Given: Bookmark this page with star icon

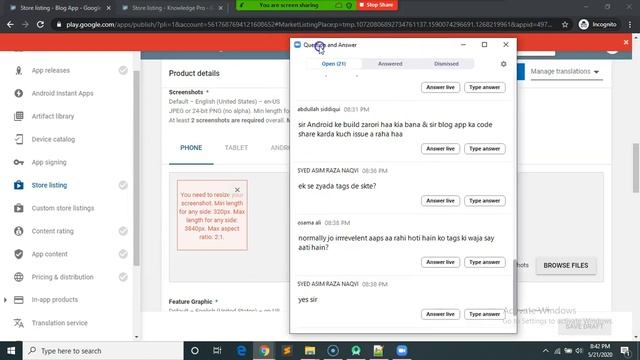Looking at the screenshot, I should coord(564,24).
